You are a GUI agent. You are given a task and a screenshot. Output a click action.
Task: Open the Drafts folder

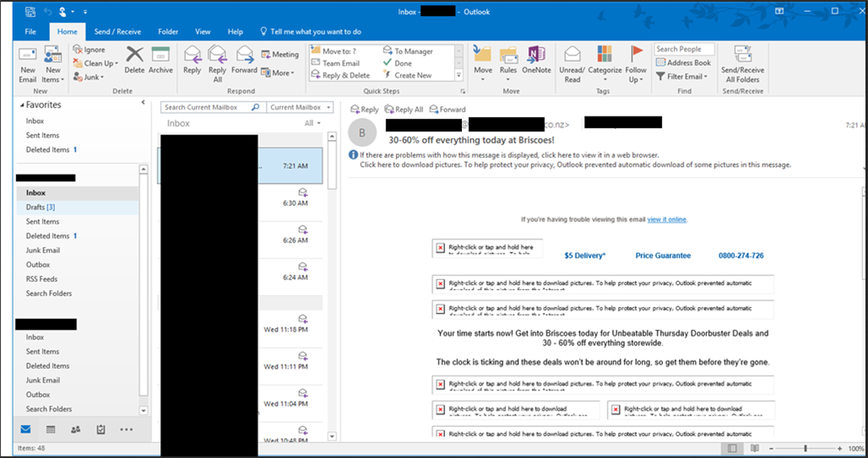77,207
